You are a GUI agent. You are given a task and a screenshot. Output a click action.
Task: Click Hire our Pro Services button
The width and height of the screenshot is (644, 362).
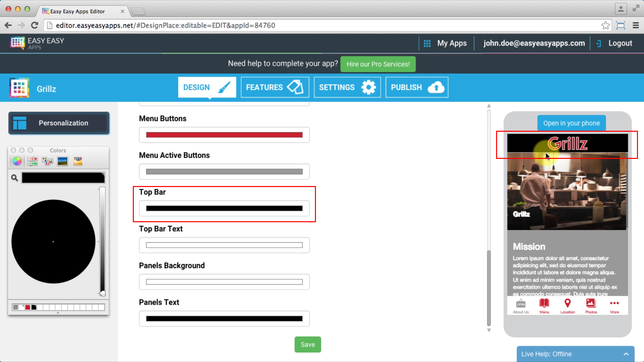pyautogui.click(x=378, y=64)
